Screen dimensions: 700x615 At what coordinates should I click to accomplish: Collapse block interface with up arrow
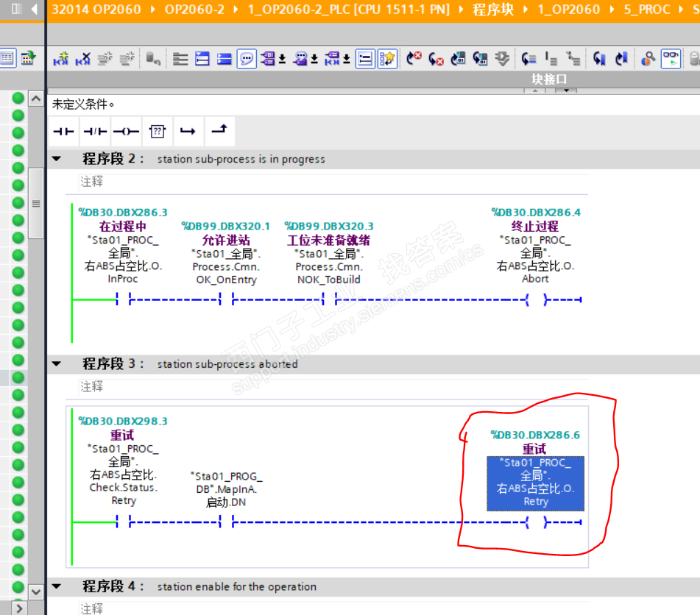click(x=535, y=90)
